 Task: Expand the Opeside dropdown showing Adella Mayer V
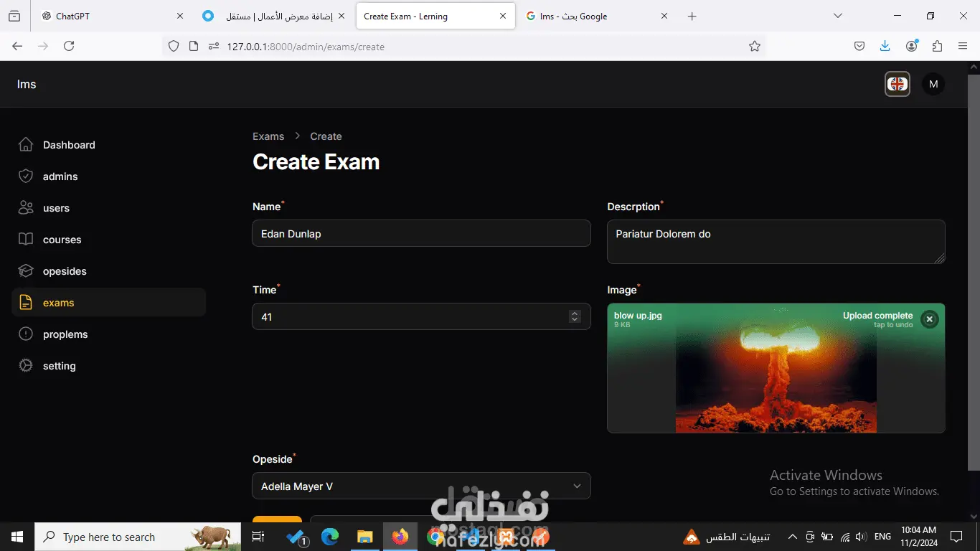click(421, 486)
